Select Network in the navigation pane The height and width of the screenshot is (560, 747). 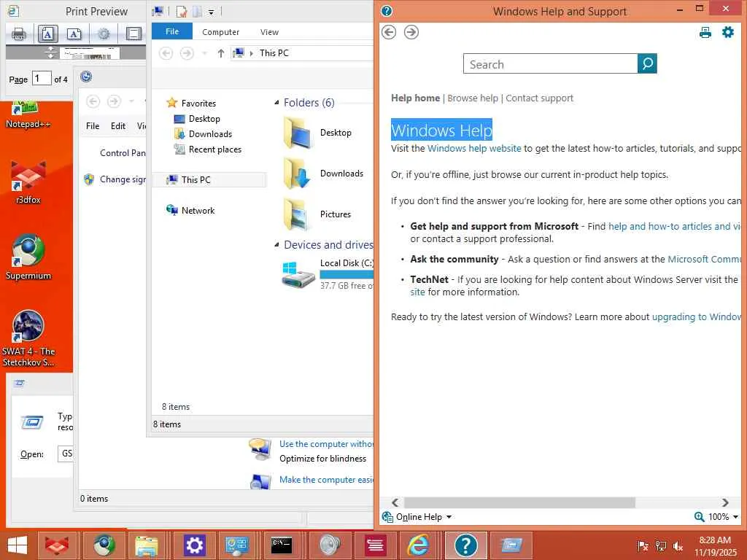coord(198,210)
